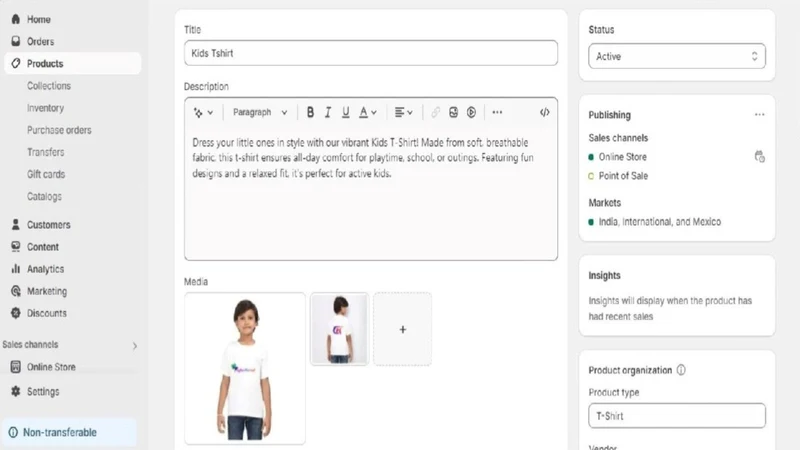
Task: Toggle bold formatting in description editor
Action: coord(310,112)
